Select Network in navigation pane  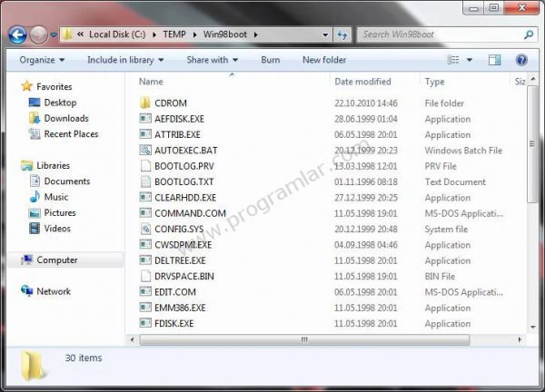[x=54, y=291]
